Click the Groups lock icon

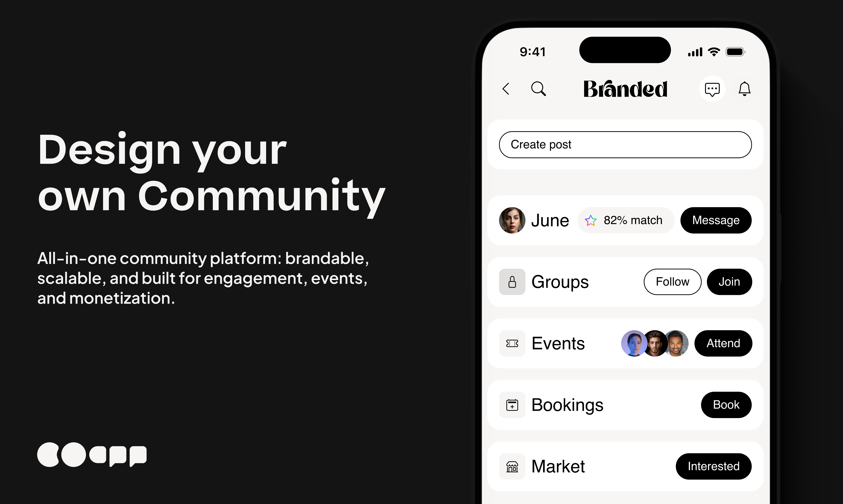[x=512, y=282]
